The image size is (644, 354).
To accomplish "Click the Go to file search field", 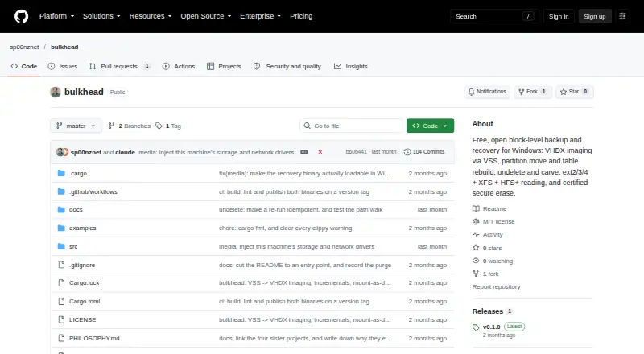I will [x=351, y=126].
